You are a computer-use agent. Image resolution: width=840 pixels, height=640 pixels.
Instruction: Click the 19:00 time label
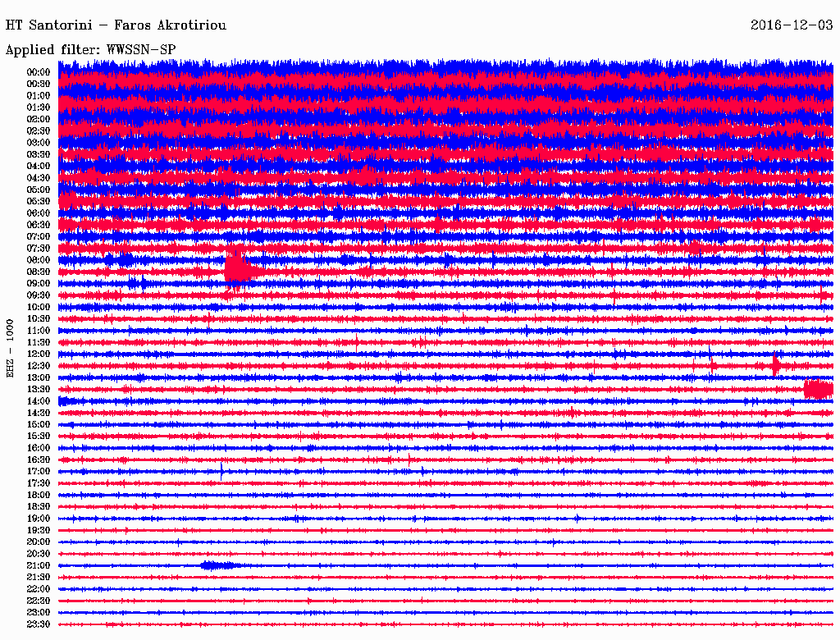pos(39,519)
